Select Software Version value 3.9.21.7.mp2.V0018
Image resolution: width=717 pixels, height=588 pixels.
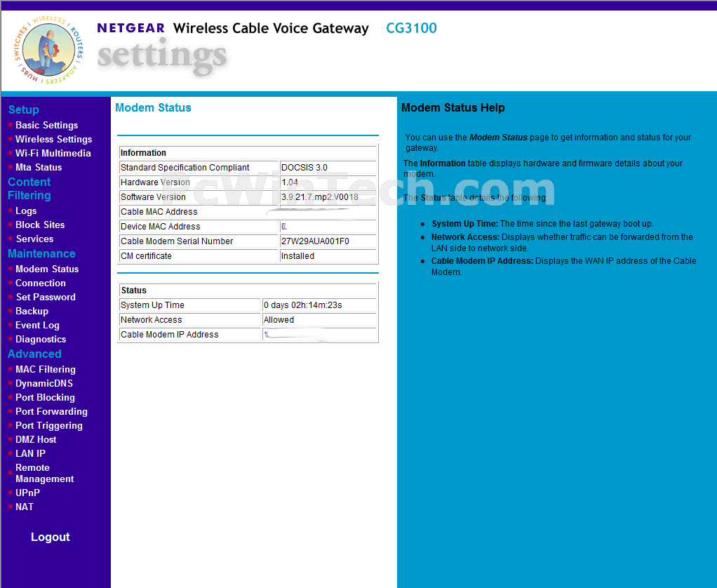[328, 197]
